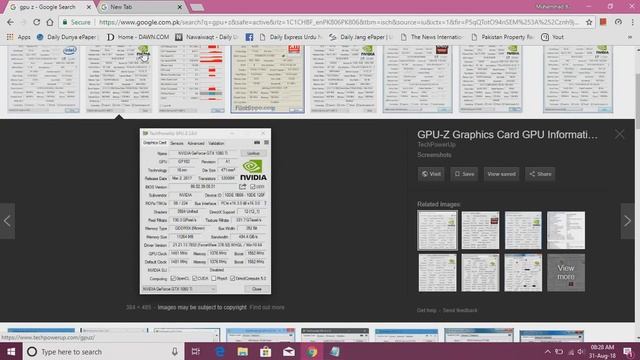The height and width of the screenshot is (360, 640).
Task: Open FileHippo.com result thumbnail
Action: pyautogui.click(x=267, y=79)
